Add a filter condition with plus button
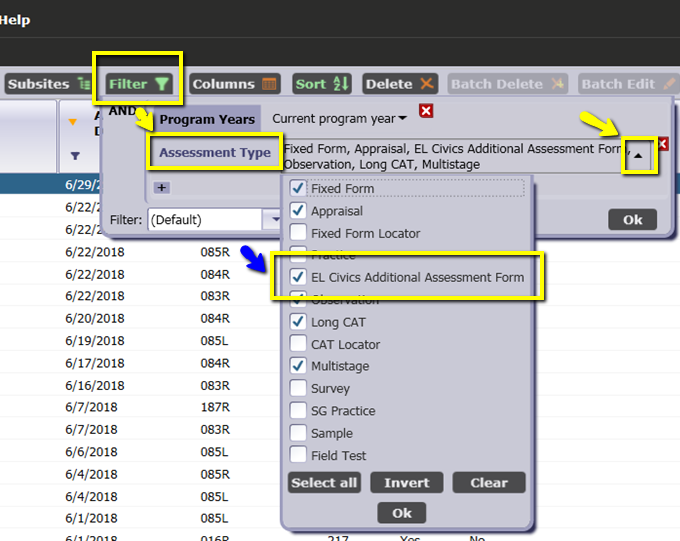 [162, 187]
